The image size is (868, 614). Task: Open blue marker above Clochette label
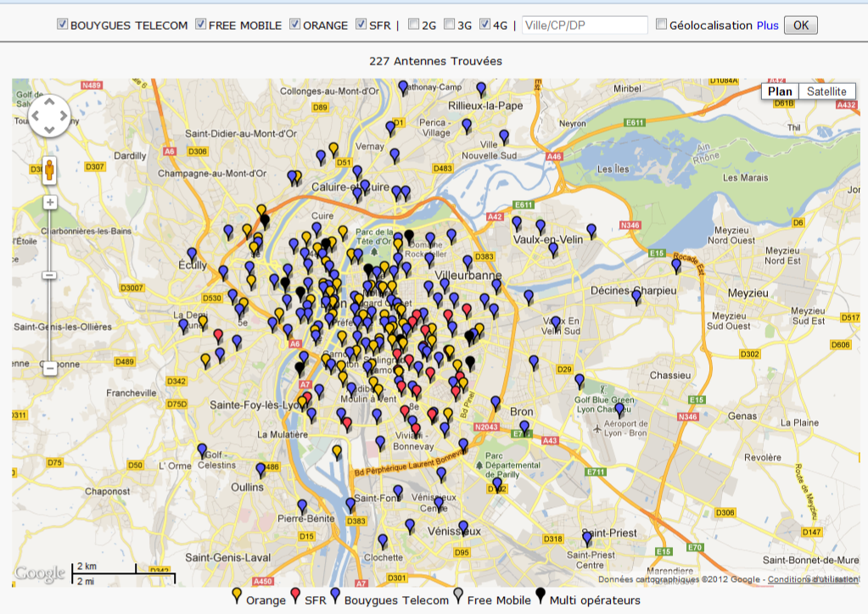(383, 541)
